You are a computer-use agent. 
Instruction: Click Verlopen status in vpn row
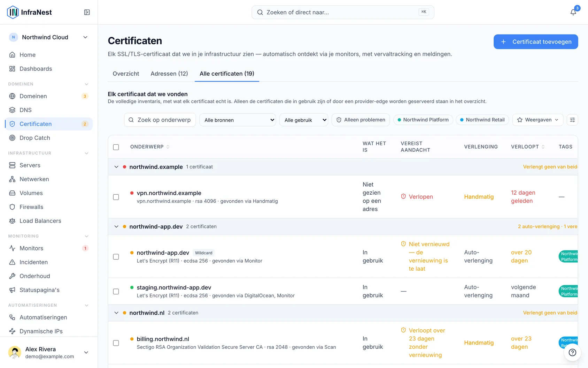tap(417, 197)
